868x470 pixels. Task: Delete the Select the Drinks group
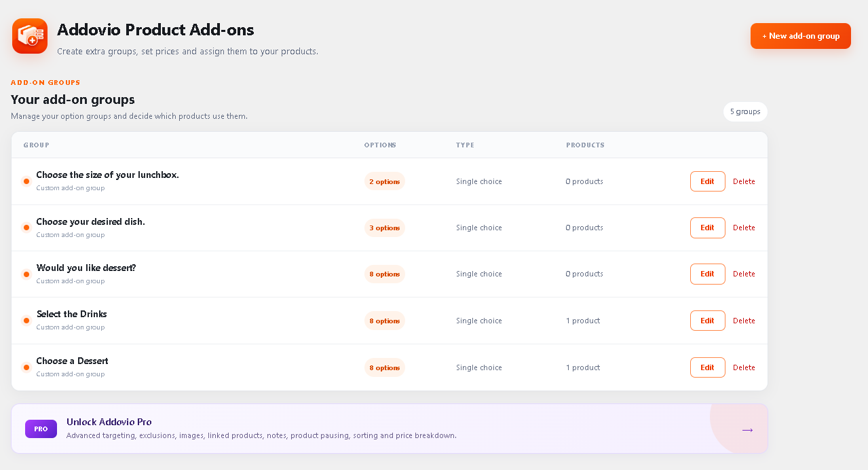(744, 321)
